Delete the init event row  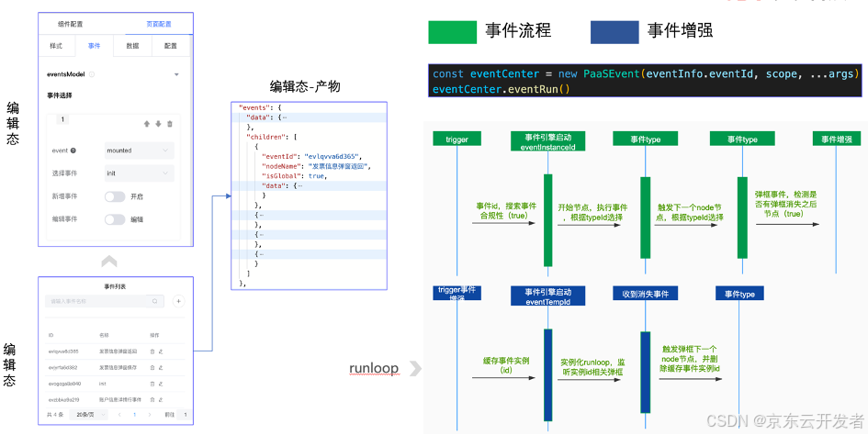(x=152, y=384)
